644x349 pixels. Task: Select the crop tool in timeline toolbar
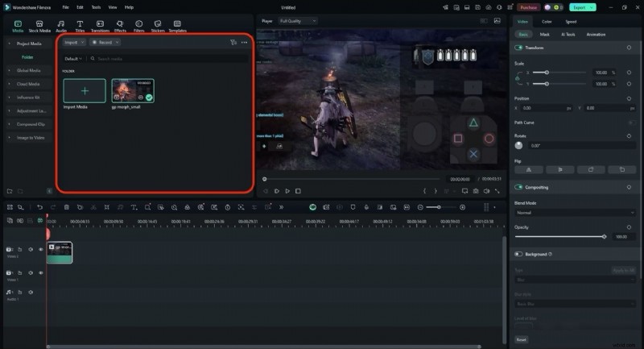[x=107, y=207]
